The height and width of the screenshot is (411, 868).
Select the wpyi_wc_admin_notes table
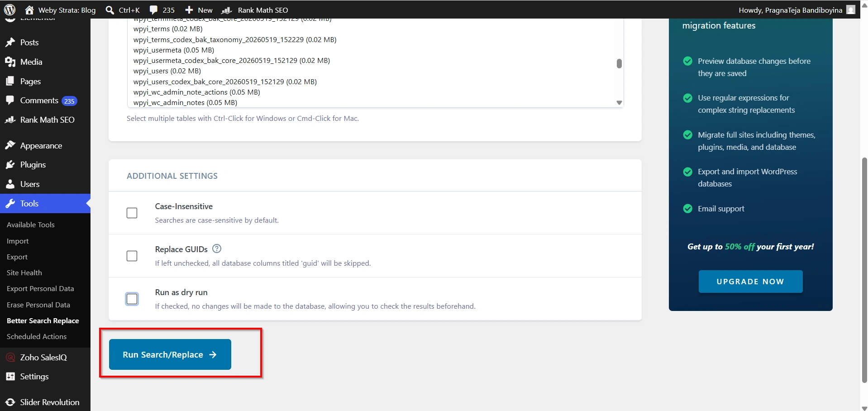185,102
